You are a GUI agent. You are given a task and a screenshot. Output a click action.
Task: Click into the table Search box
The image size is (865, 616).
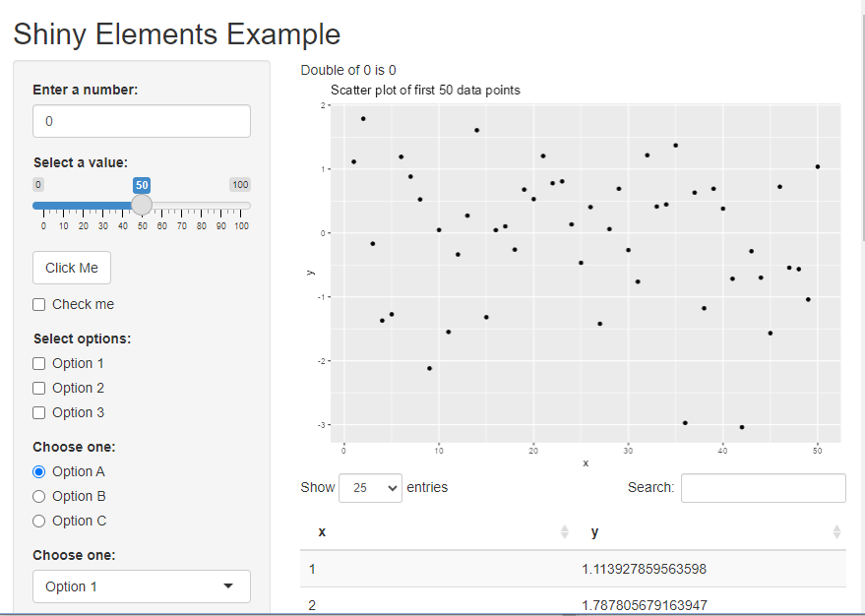(x=763, y=488)
